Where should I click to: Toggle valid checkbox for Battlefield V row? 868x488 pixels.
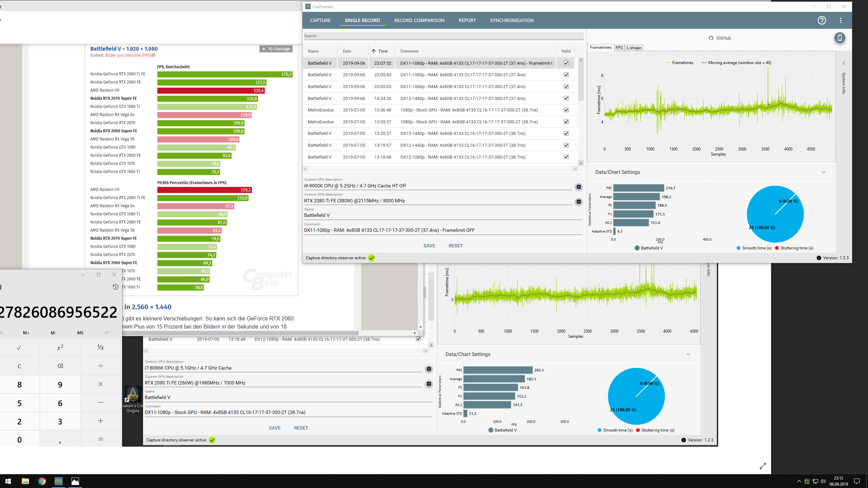click(x=566, y=63)
